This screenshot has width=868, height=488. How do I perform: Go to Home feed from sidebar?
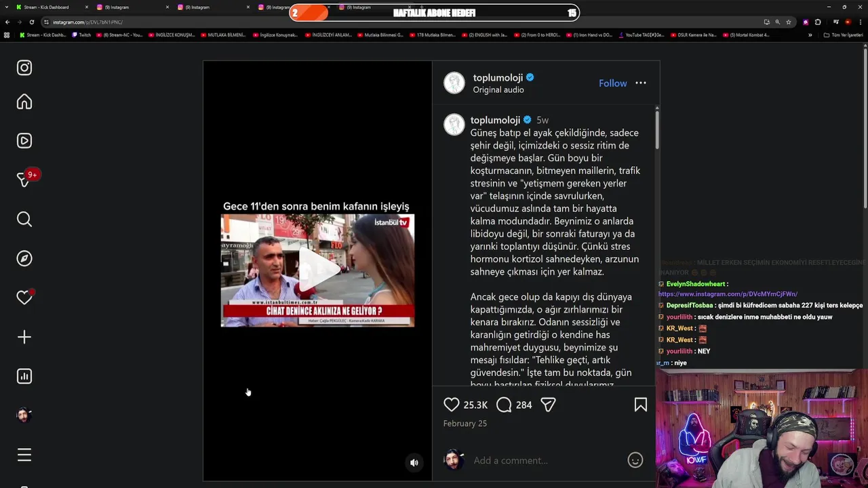(24, 102)
